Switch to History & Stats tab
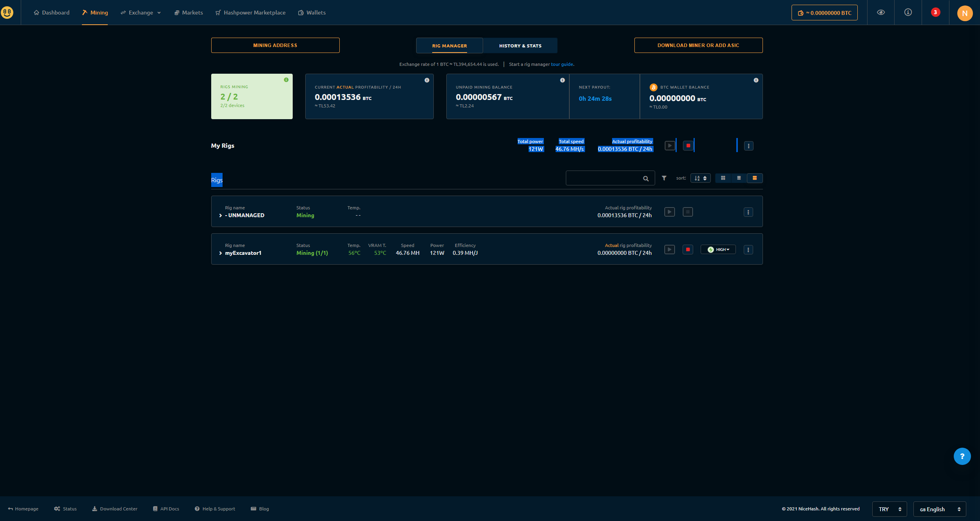Image resolution: width=980 pixels, height=521 pixels. [x=520, y=46]
